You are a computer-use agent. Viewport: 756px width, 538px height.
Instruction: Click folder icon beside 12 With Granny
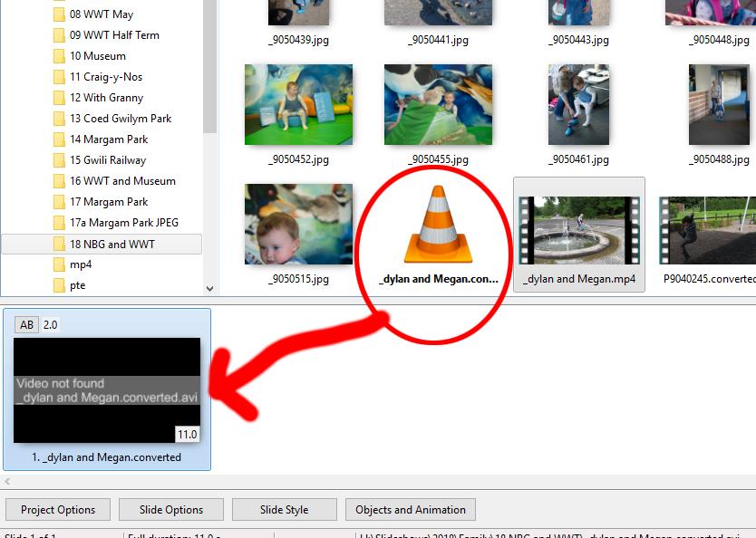click(x=59, y=98)
